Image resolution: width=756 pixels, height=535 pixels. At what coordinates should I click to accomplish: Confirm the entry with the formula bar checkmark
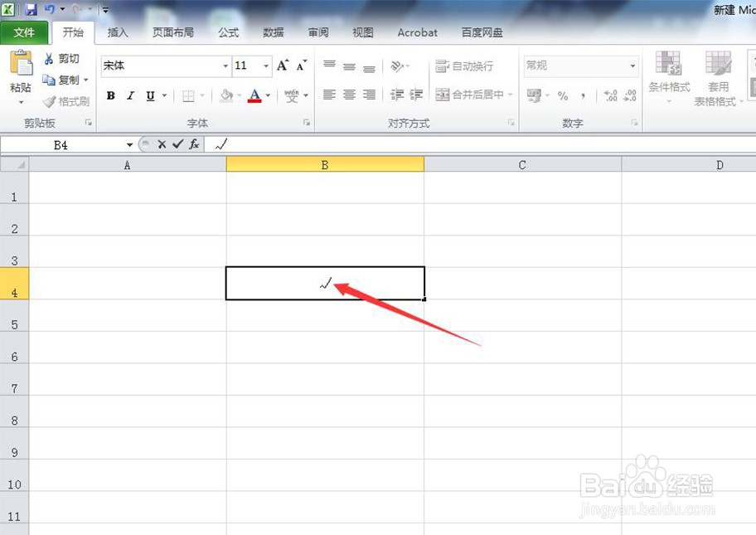click(177, 143)
